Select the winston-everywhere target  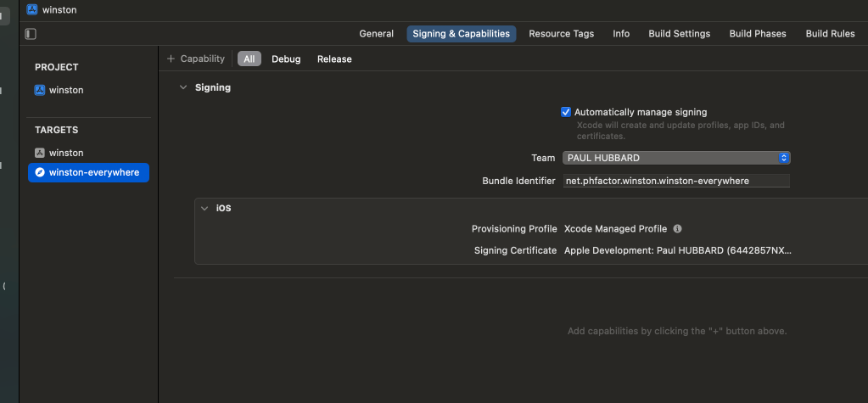(88, 172)
